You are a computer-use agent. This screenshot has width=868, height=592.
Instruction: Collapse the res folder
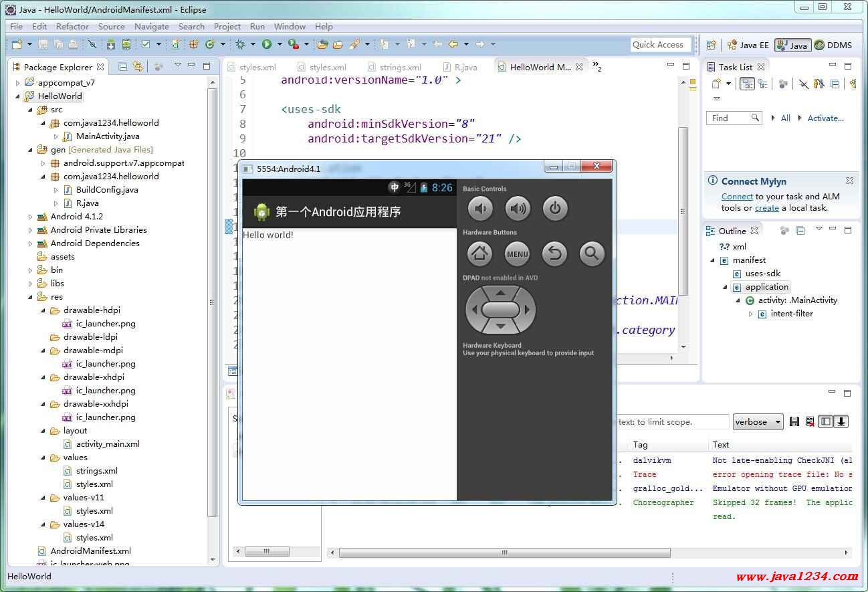(31, 297)
